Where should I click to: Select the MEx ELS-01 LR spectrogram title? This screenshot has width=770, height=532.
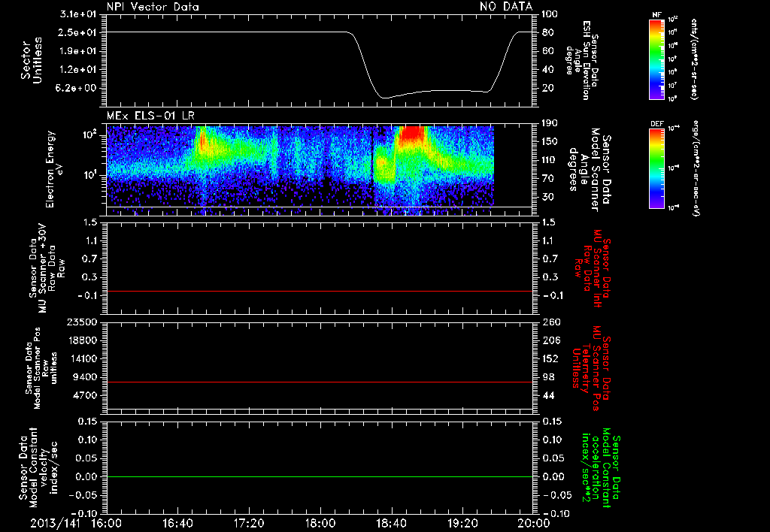(150, 116)
